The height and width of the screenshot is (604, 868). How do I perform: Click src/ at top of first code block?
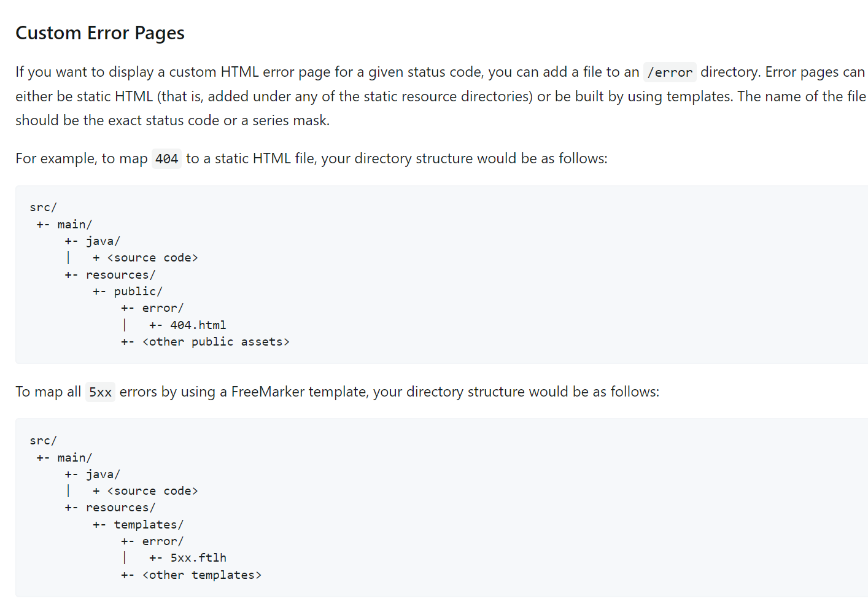[43, 207]
